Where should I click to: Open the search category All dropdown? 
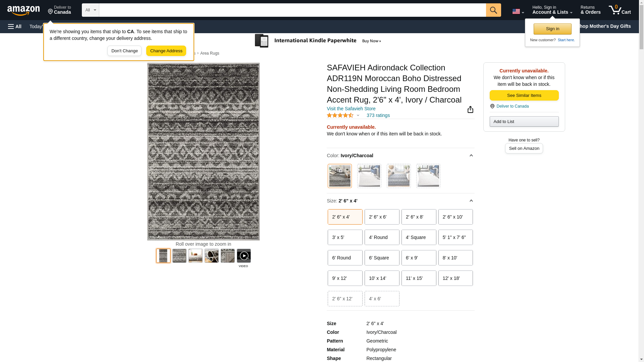(x=90, y=10)
